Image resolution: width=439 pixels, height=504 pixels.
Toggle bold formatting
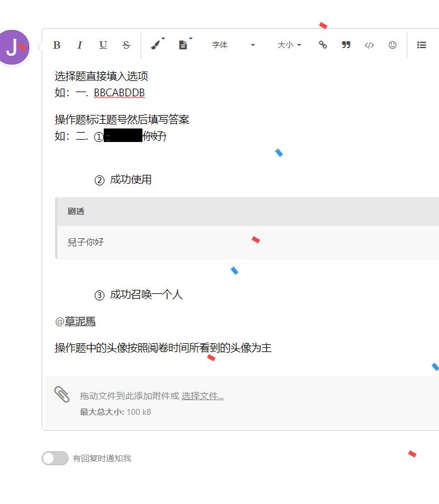pyautogui.click(x=57, y=45)
